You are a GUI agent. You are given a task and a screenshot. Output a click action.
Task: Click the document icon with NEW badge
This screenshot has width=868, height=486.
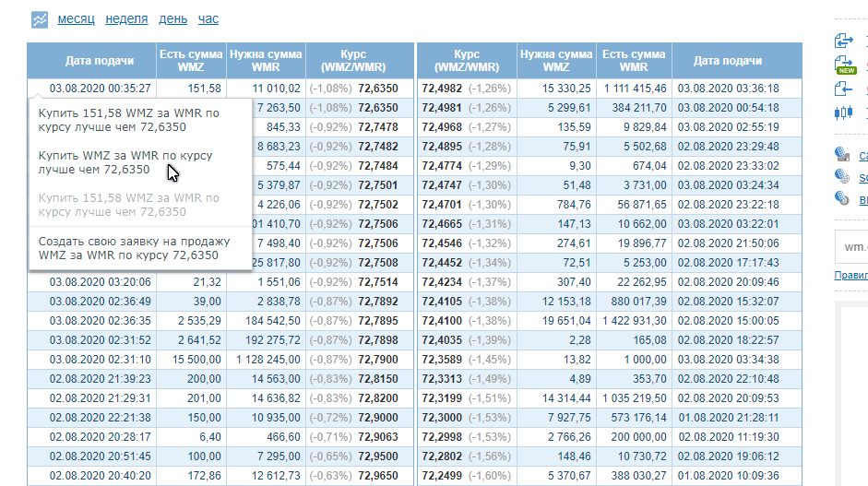pos(845,65)
